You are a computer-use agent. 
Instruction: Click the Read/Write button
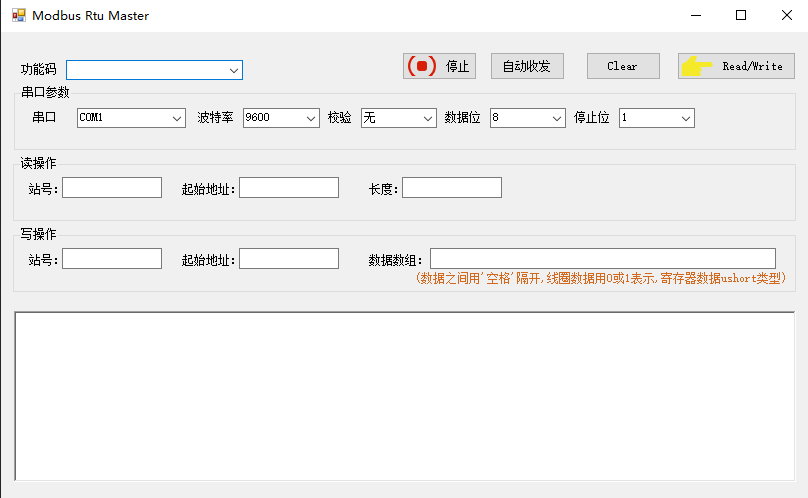coord(736,66)
